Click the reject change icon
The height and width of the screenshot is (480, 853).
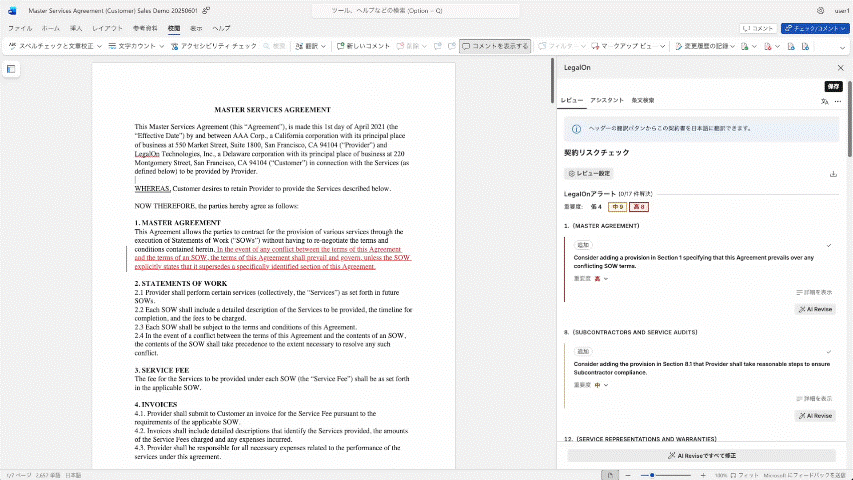tap(768, 46)
